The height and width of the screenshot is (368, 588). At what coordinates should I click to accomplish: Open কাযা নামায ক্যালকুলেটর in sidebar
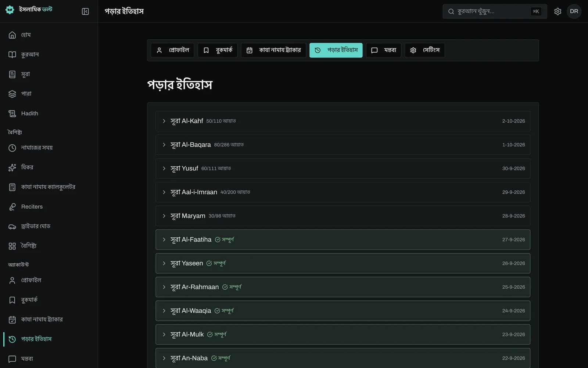49,187
